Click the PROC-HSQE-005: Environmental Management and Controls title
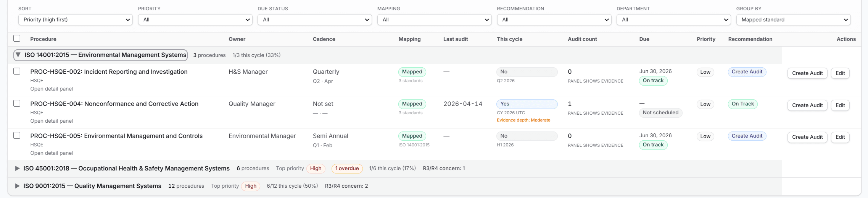868x198 pixels. [116, 136]
